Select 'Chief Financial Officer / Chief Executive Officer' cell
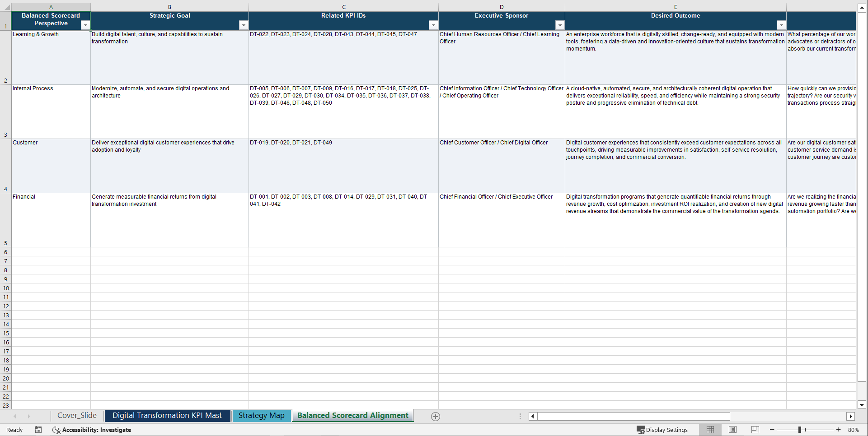The image size is (868, 436). [x=502, y=220]
